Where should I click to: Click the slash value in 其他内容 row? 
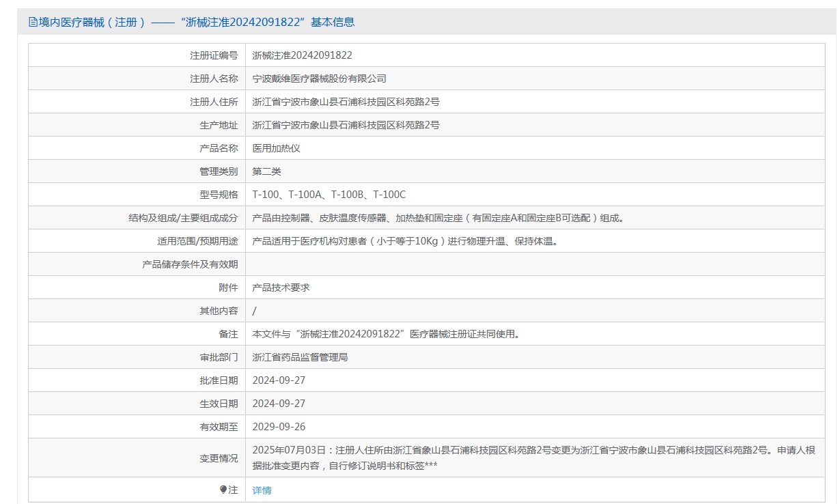pos(255,311)
